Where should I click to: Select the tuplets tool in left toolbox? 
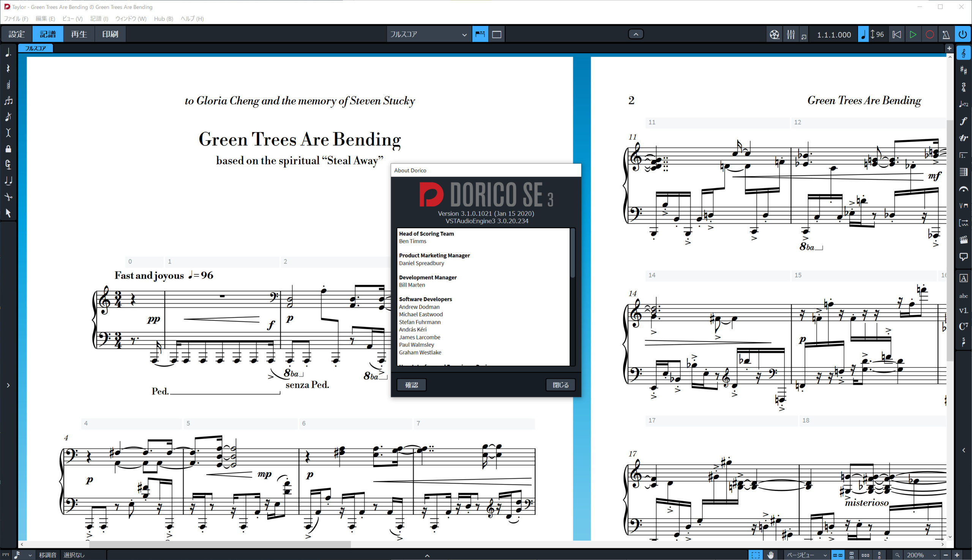tap(8, 101)
